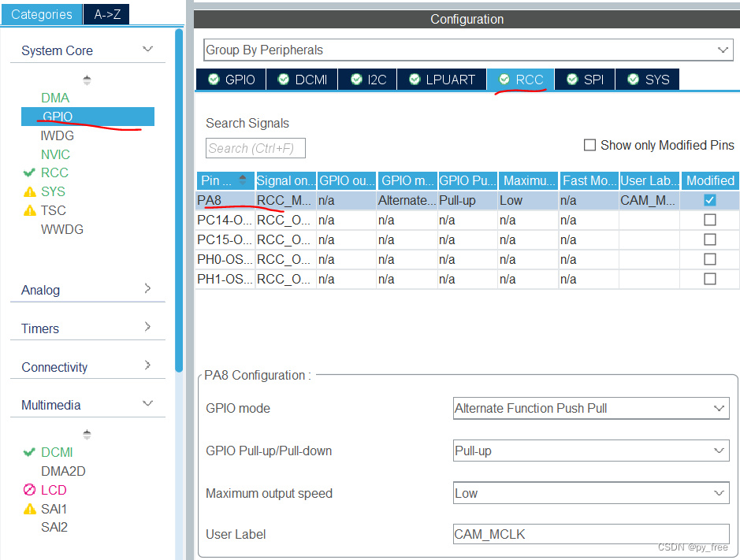Sort by Modified column header
The height and width of the screenshot is (560, 740).
[710, 180]
